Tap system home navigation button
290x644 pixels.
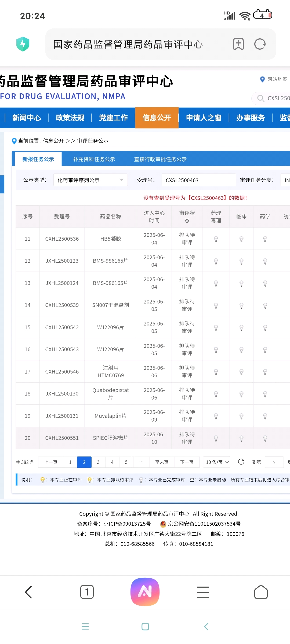pyautogui.click(x=145, y=627)
